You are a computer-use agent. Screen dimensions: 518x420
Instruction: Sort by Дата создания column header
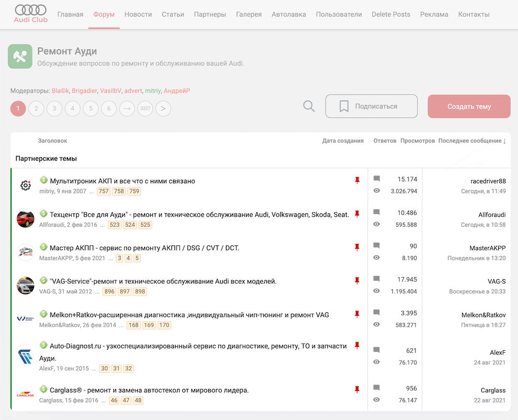point(343,141)
